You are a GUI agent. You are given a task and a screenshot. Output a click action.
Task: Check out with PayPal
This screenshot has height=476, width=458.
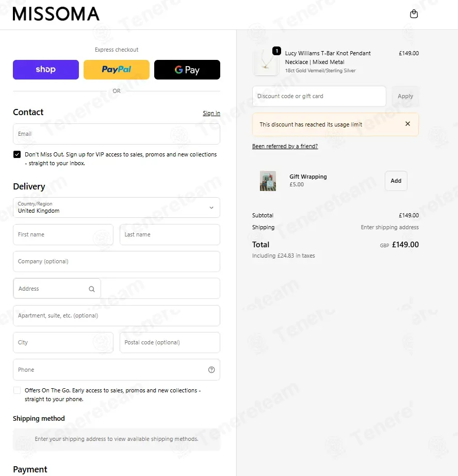pyautogui.click(x=117, y=70)
